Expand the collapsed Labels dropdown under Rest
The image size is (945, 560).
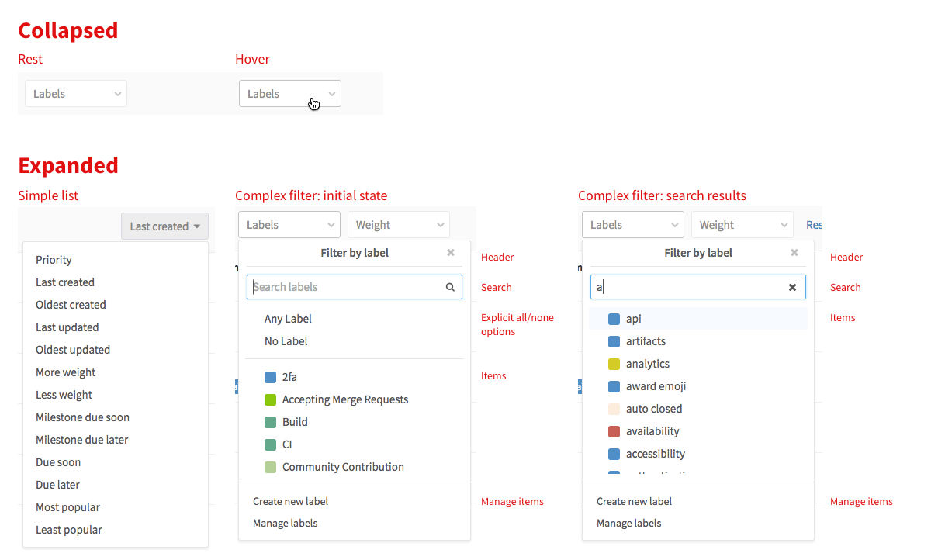(x=75, y=93)
